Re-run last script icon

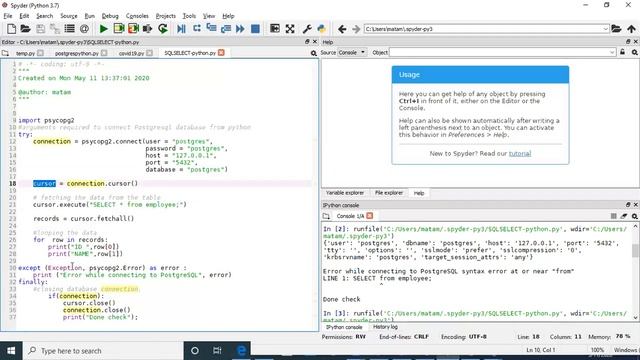coord(163,29)
